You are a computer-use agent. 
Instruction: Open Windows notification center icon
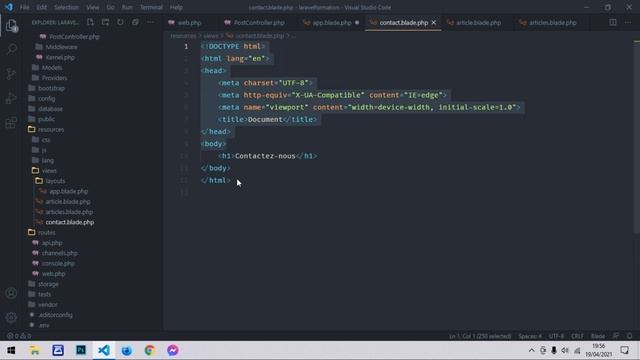coord(624,350)
